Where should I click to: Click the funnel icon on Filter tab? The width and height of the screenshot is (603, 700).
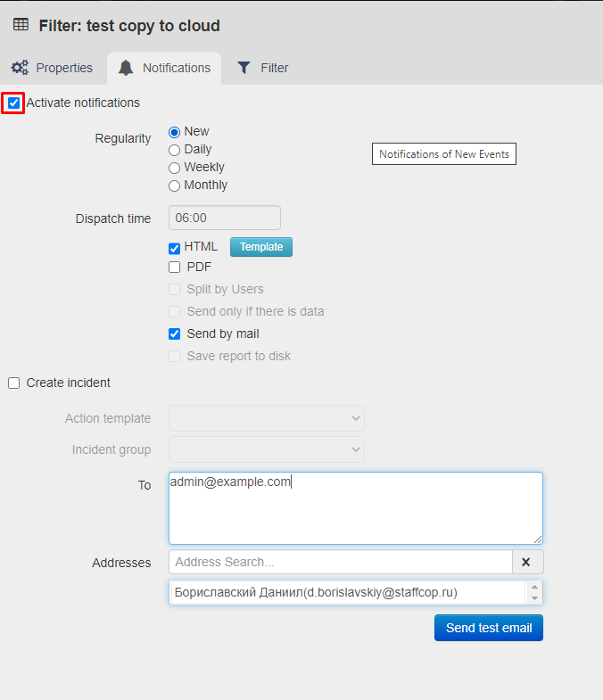[244, 68]
